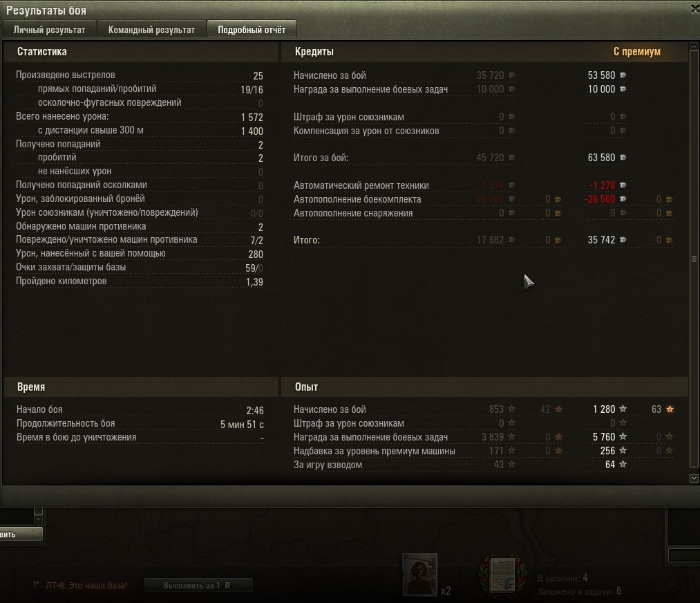Select the Подробный отчёт tab
The height and width of the screenshot is (603, 700).
[252, 30]
